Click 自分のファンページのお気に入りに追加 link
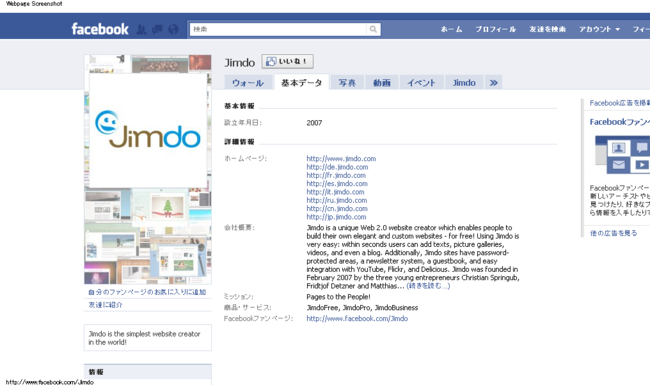 [x=147, y=292]
